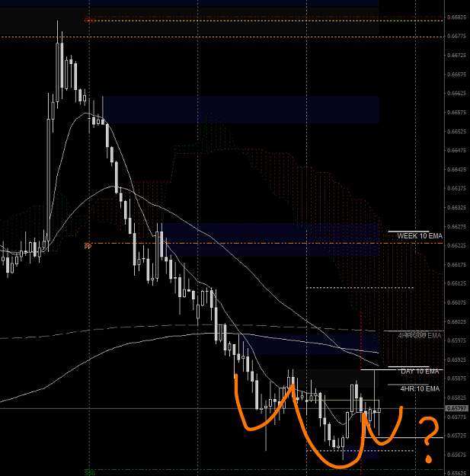Click the 4HR 200 EMA label
This screenshot has height=476, width=470.
[420, 335]
